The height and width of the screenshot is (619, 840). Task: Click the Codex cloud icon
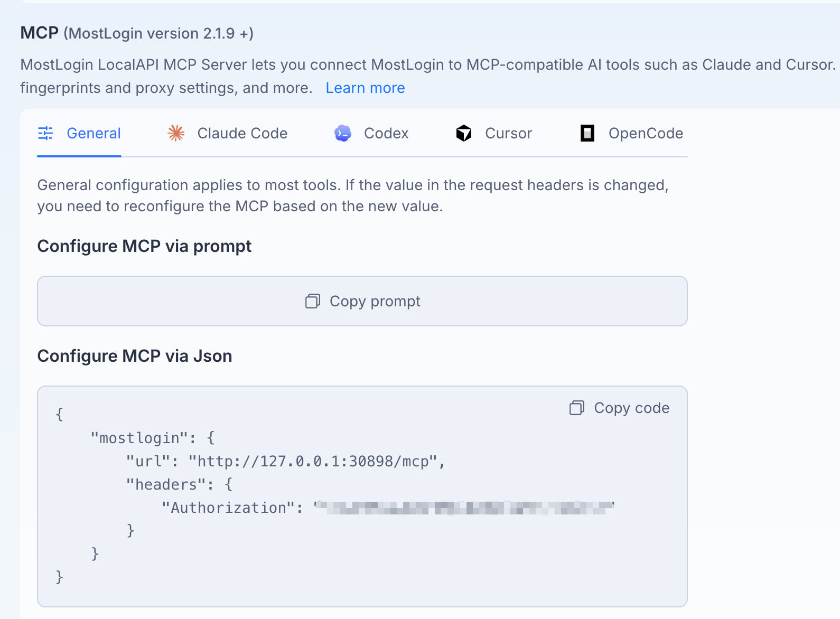pyautogui.click(x=343, y=133)
